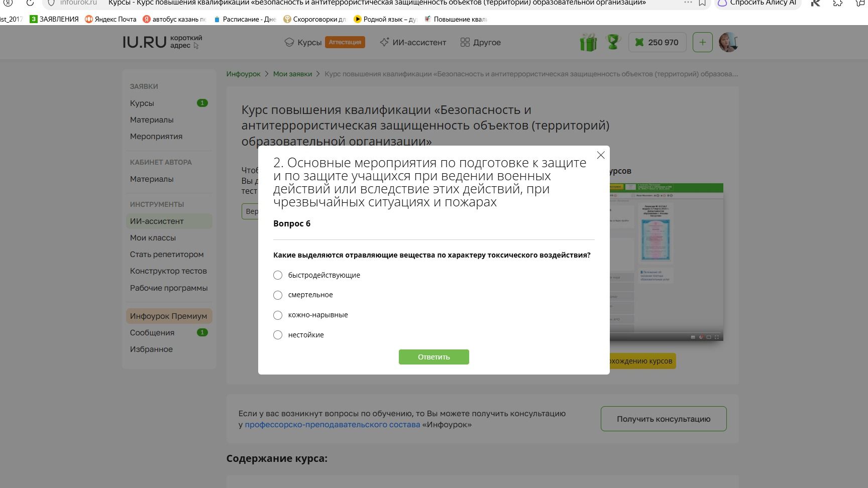Close the quiz question dialog
Image resolution: width=868 pixels, height=488 pixels.
(601, 155)
